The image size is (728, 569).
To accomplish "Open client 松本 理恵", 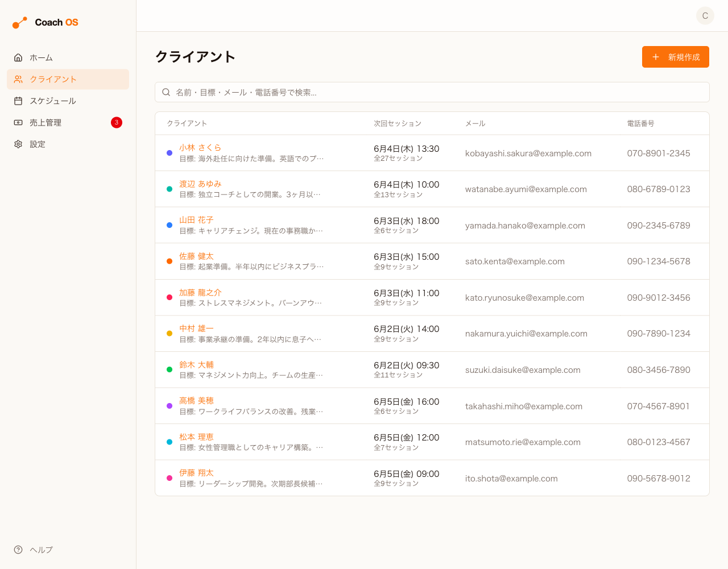I will [196, 437].
